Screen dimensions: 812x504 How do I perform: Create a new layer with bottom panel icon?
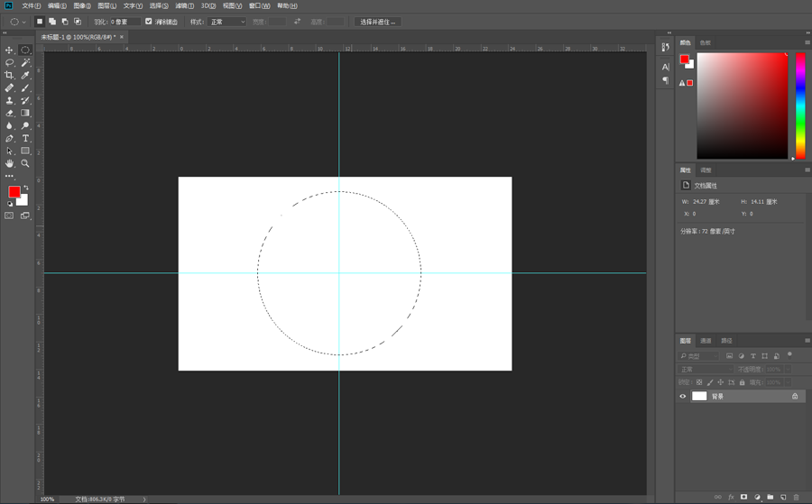(783, 497)
